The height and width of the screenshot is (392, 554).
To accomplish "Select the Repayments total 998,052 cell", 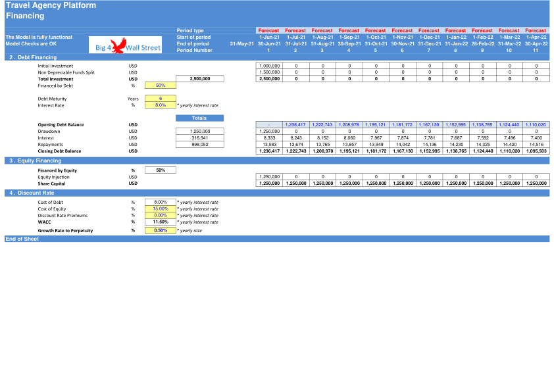I will [x=200, y=145].
